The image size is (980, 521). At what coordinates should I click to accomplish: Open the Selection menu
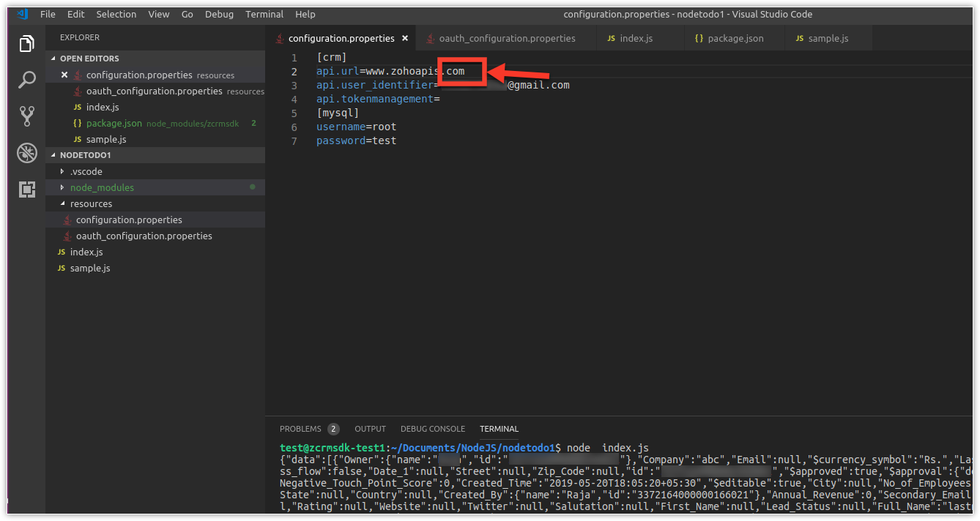[x=116, y=14]
